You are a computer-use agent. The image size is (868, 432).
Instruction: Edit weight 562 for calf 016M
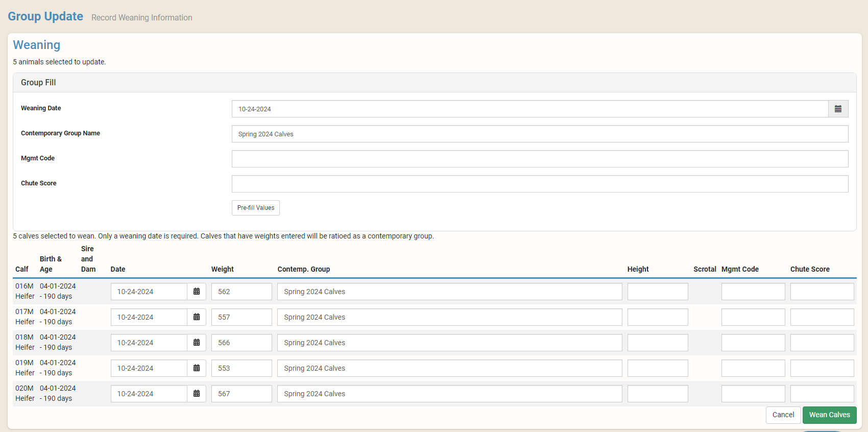(x=242, y=292)
